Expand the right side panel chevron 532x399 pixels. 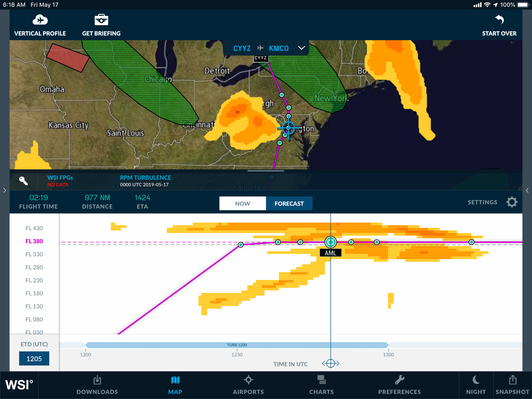(x=527, y=190)
